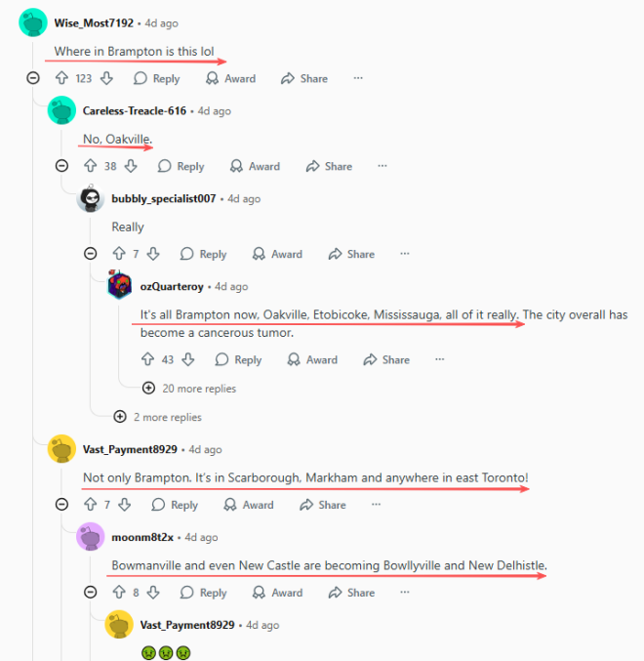Upvote Vast_Payment8929's Scarborough comment
The height and width of the screenshot is (661, 644).
pos(90,504)
